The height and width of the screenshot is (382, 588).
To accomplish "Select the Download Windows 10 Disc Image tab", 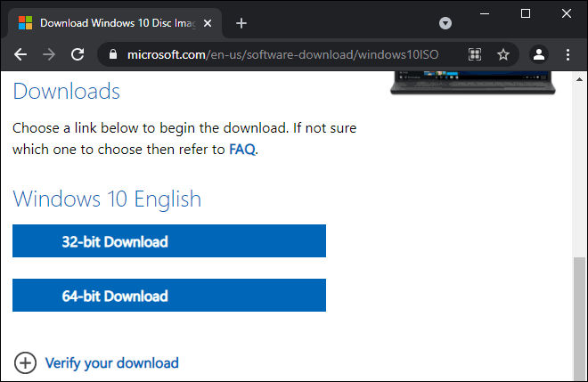I will (115, 23).
